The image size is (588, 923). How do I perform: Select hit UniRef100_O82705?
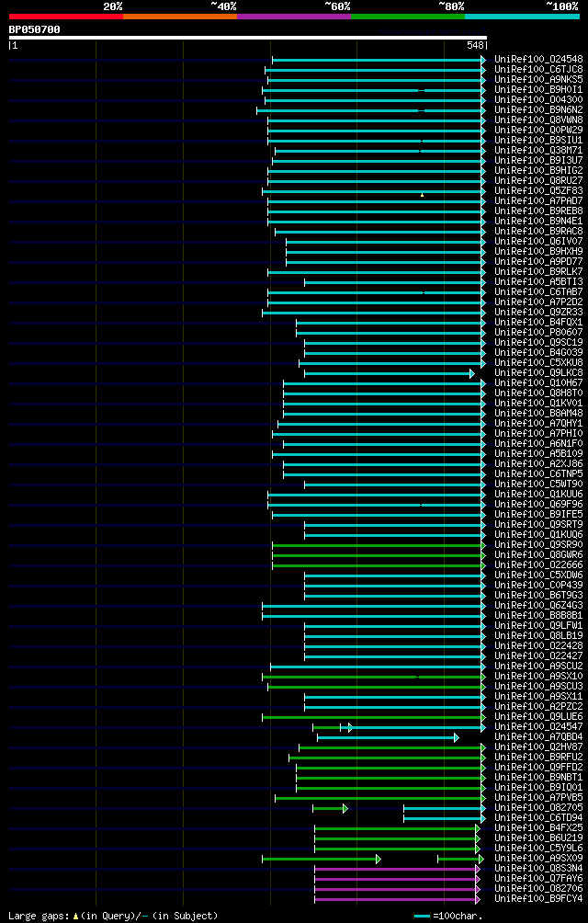[538, 807]
